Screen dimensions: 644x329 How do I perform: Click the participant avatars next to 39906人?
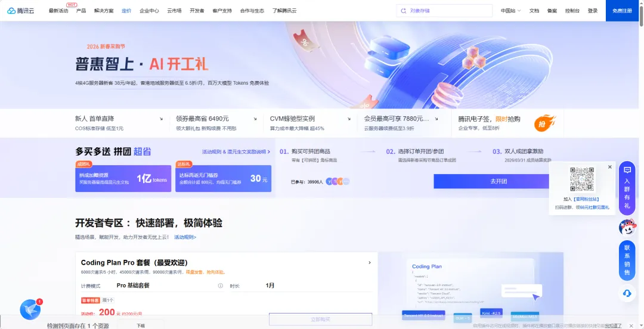(x=338, y=181)
